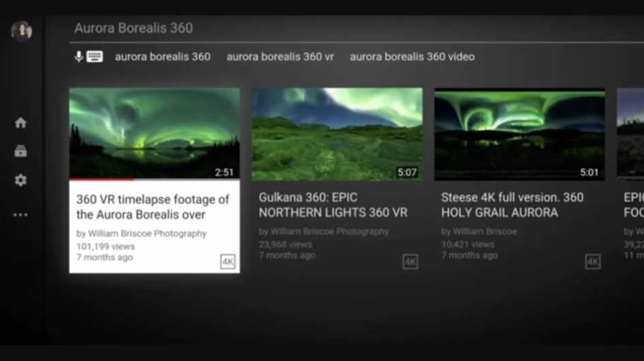Open Settings with the gear icon
Viewport: 644px width, 361px height.
pos(20,180)
